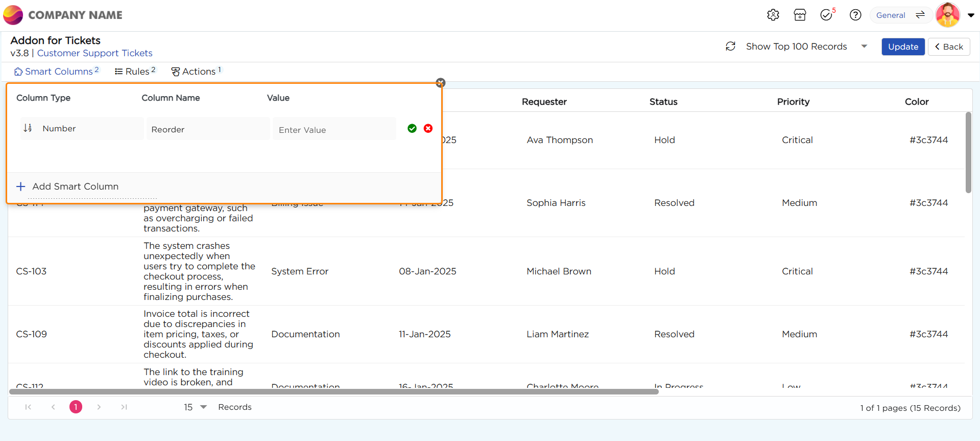Viewport: 980px width, 441px height.
Task: Cancel smart column with red X
Action: pyautogui.click(x=428, y=129)
